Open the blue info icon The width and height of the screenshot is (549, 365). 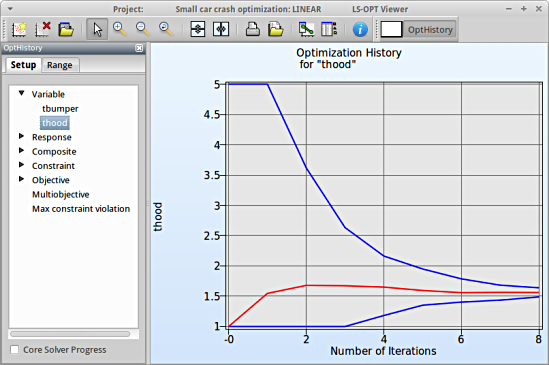360,29
